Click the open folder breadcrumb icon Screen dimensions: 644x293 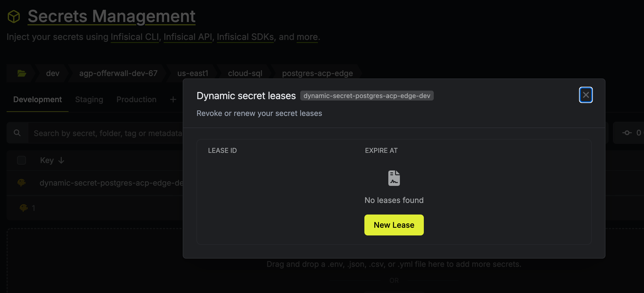[22, 73]
